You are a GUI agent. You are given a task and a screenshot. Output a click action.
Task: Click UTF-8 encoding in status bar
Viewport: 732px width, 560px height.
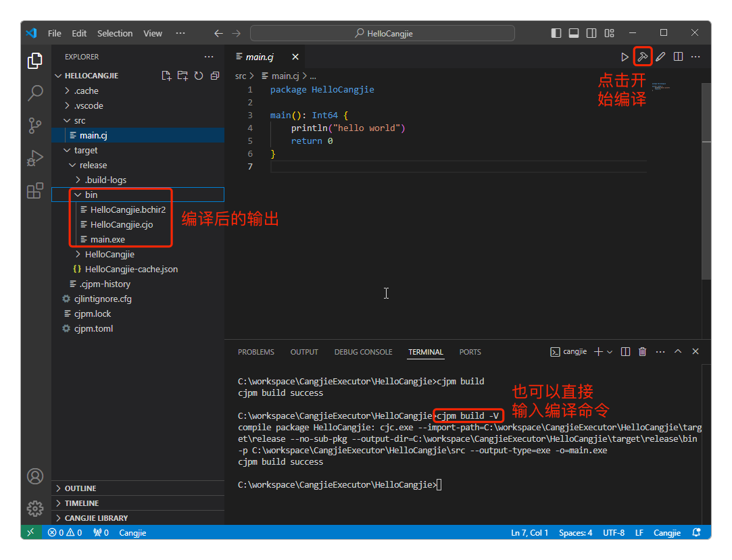pyautogui.click(x=614, y=532)
